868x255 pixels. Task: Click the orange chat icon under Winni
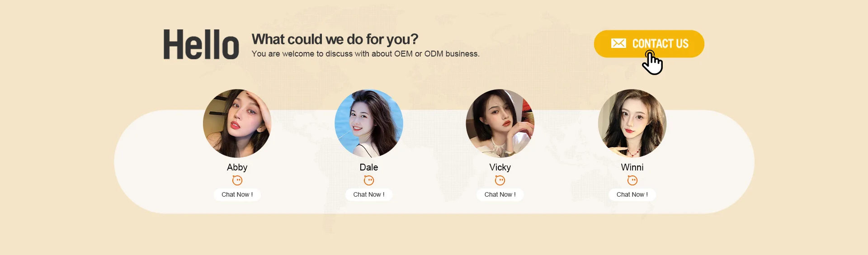[632, 180]
